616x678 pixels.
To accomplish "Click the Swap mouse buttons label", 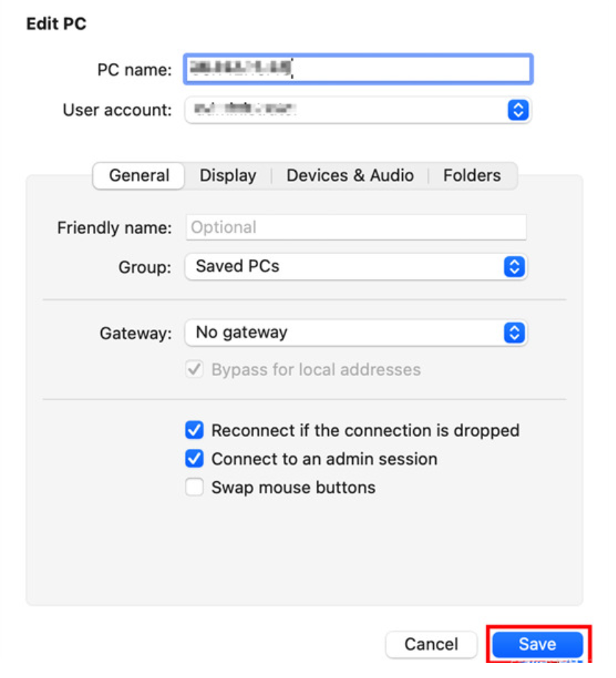I will pos(293,488).
